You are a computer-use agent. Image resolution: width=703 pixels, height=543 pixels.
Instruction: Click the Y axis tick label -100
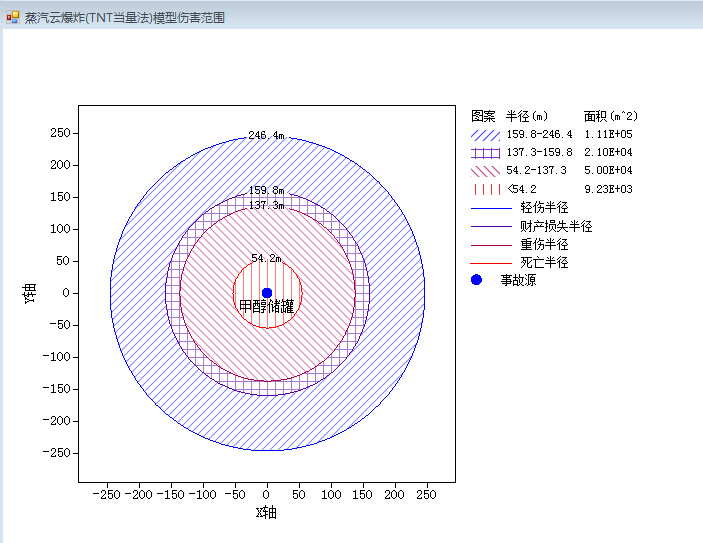click(56, 357)
